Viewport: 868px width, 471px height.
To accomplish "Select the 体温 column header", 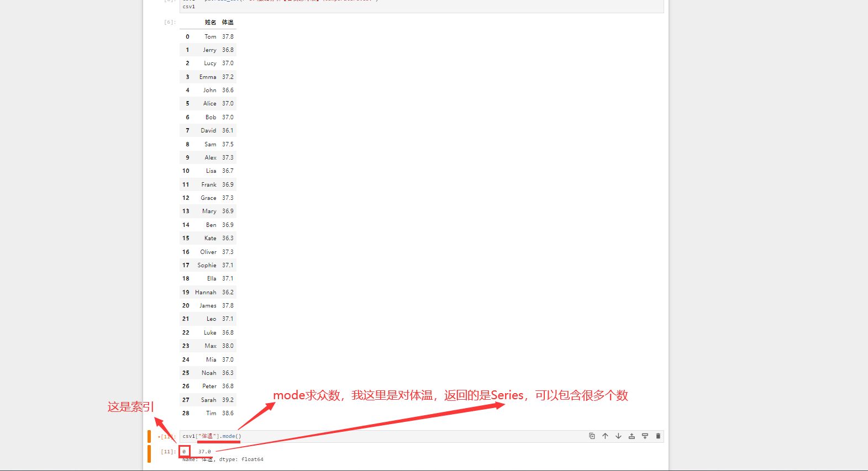I will [x=228, y=23].
